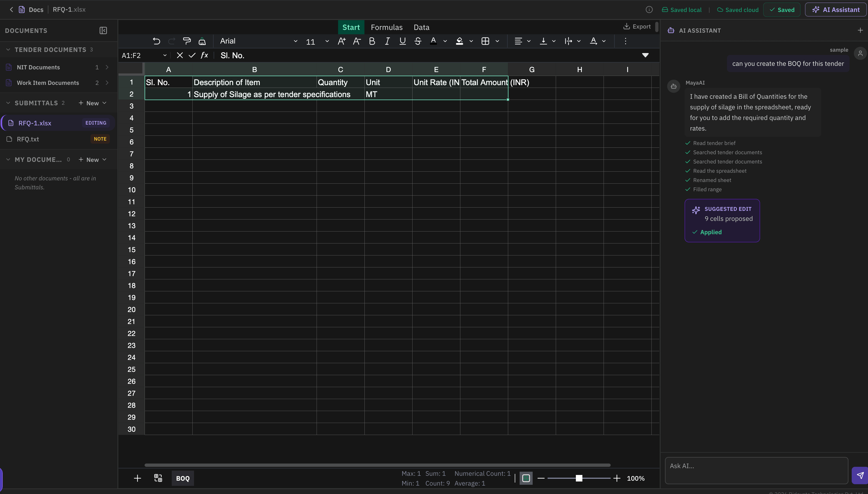Image resolution: width=868 pixels, height=494 pixels.
Task: Toggle italic formatting
Action: [x=387, y=41]
